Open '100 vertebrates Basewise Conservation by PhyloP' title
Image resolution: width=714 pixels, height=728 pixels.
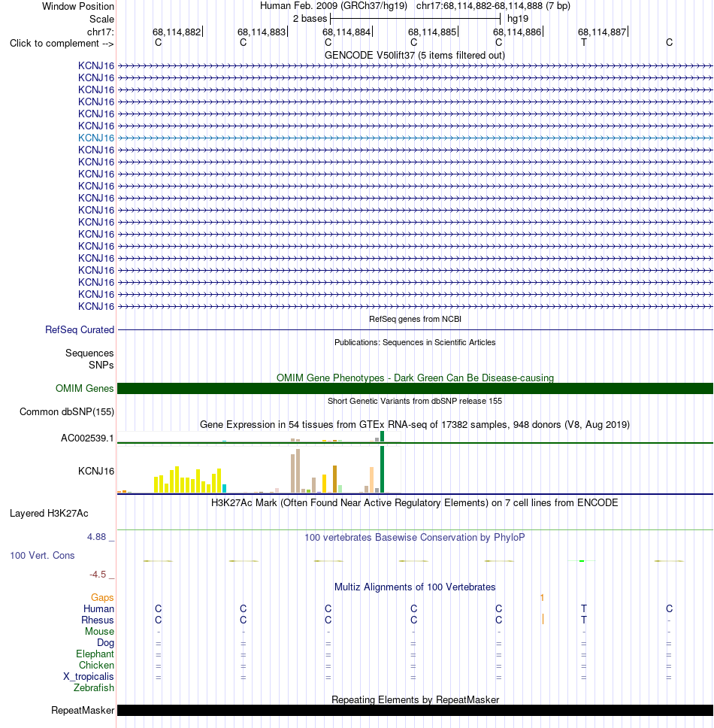click(x=415, y=537)
